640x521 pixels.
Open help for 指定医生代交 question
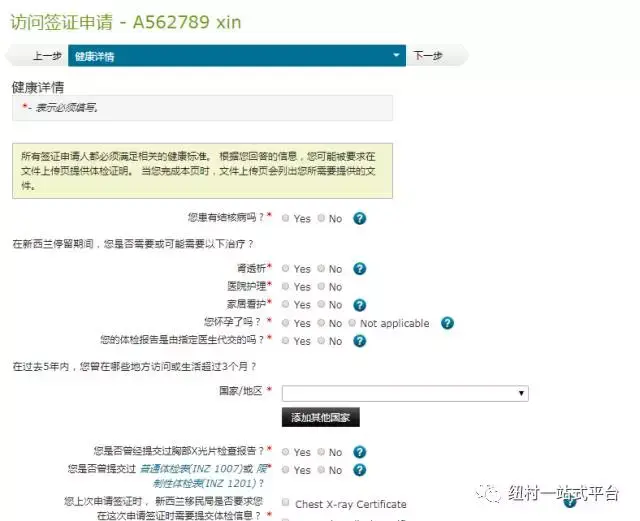pyautogui.click(x=360, y=341)
